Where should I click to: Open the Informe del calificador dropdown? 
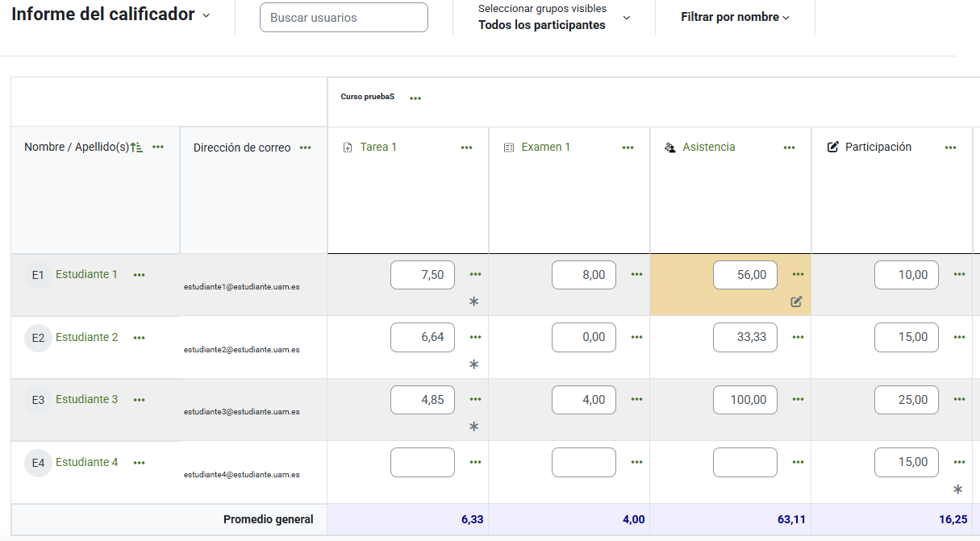[206, 15]
